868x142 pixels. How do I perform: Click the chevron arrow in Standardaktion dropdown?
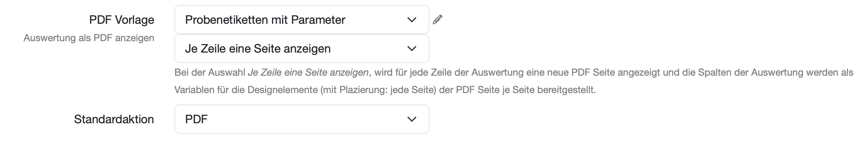(412, 119)
